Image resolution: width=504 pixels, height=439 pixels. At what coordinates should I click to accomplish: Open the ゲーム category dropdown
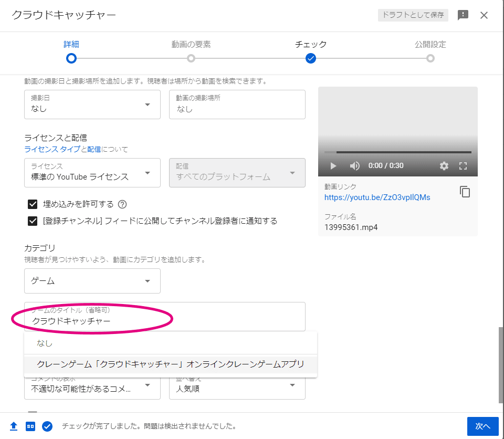point(92,281)
